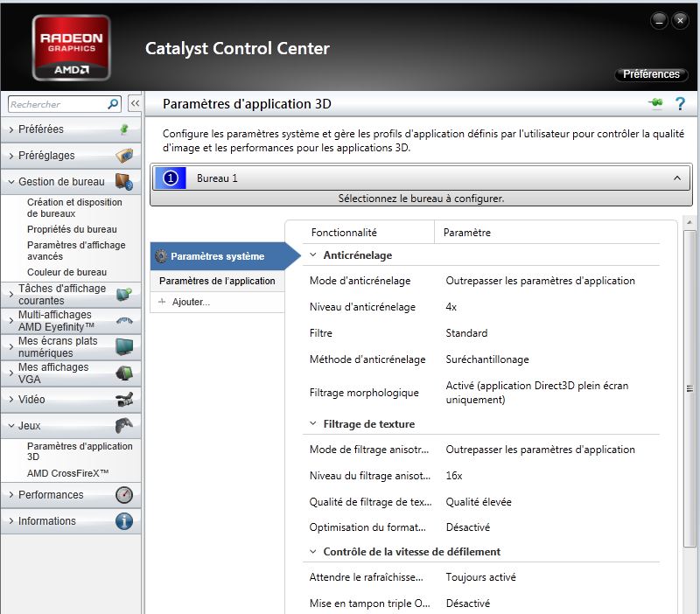Open the Bureau 1 desktop selector dropdown

coord(421,178)
